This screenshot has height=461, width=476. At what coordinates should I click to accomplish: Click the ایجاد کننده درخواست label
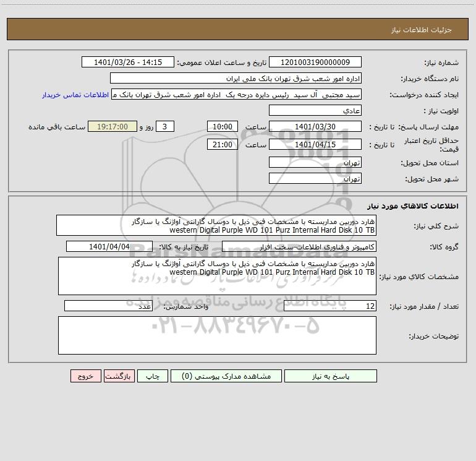424,95
